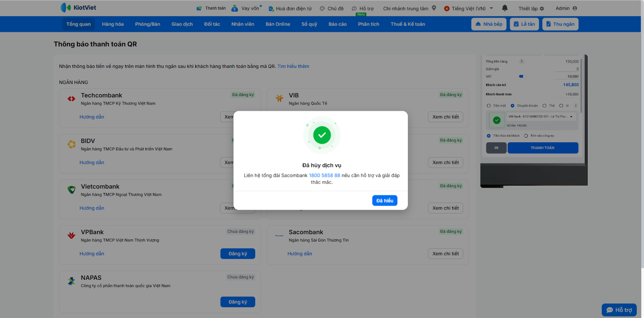Open Hướng dẫn for Sacombank
Screen dimensions: 644x318
(x=300, y=254)
